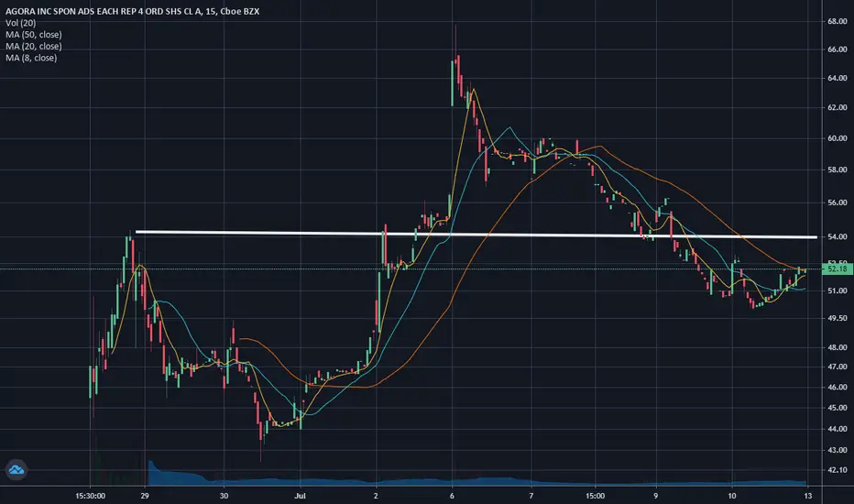This screenshot has height=504, width=854.
Task: Click the blue volume area at chart bottom
Action: 476,481
